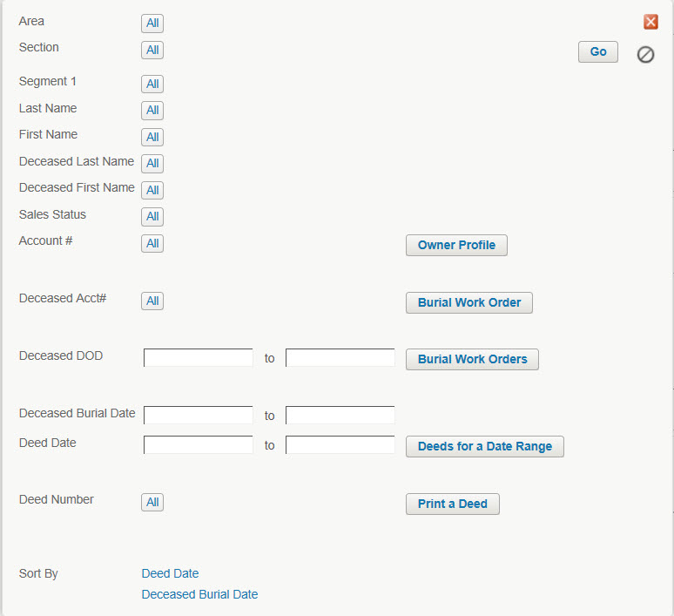This screenshot has height=616, width=674.
Task: Click the circle-slash clear filters icon
Action: coord(645,55)
